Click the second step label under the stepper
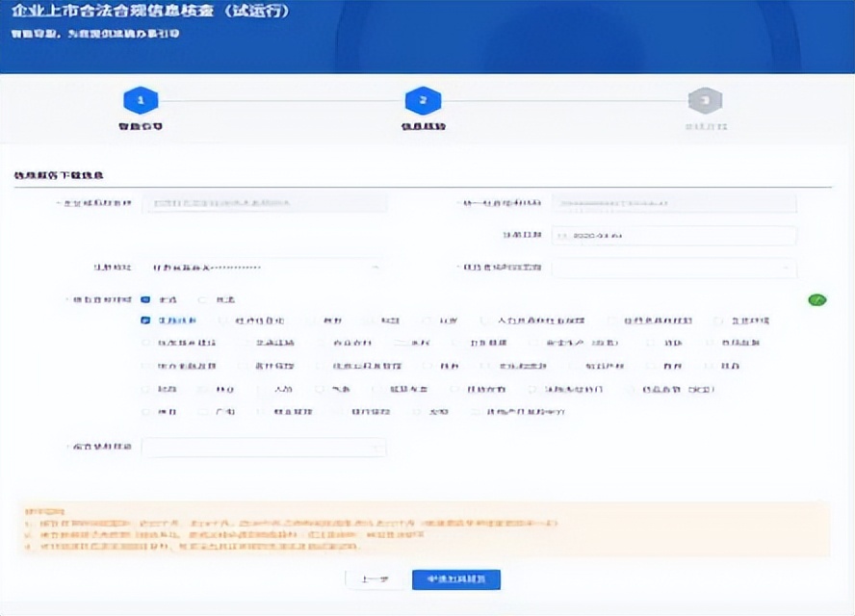The height and width of the screenshot is (616, 855). 423,127
